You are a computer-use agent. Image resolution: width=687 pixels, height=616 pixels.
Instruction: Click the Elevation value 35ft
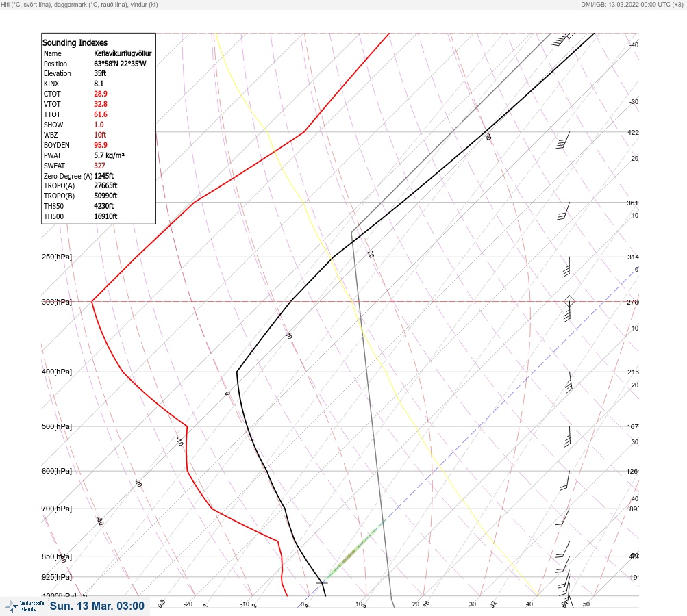(100, 73)
